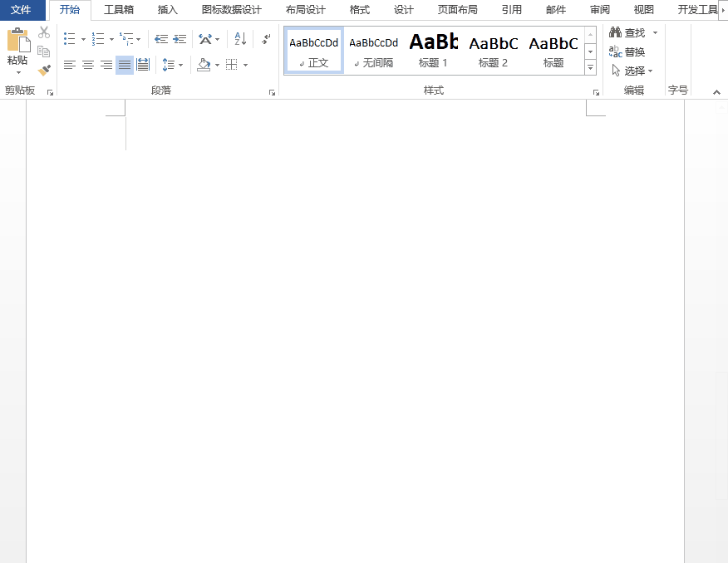The height and width of the screenshot is (563, 728).
Task: Apply multilevel list formatting
Action: (125, 39)
